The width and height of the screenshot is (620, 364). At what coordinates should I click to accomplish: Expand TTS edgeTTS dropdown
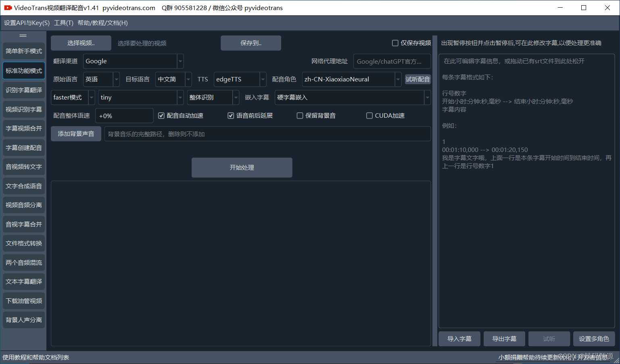240,79
